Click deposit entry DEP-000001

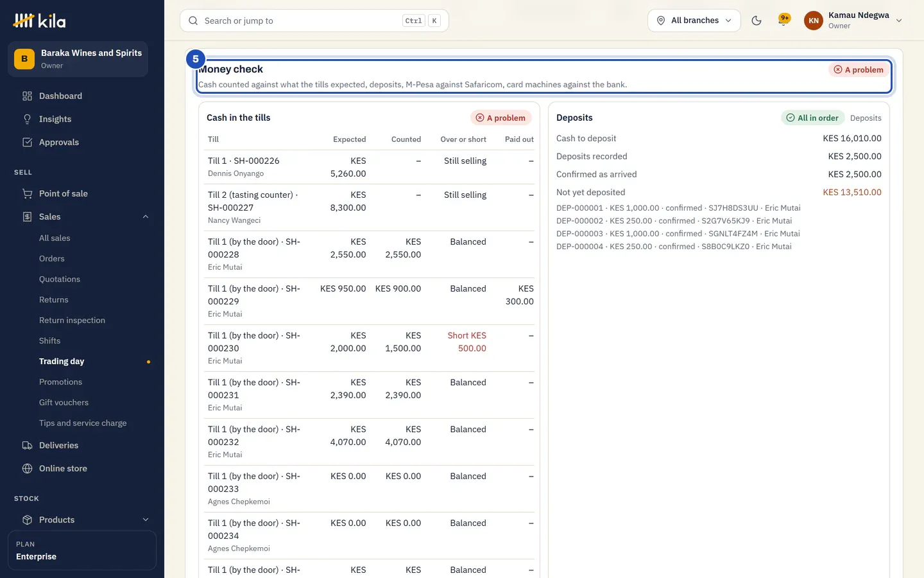(x=678, y=208)
